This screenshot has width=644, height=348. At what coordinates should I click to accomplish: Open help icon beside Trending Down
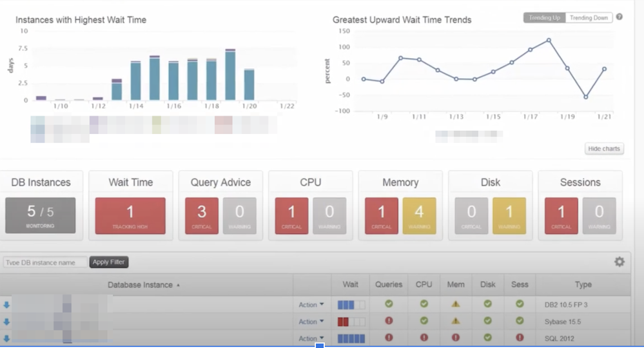pyautogui.click(x=620, y=17)
